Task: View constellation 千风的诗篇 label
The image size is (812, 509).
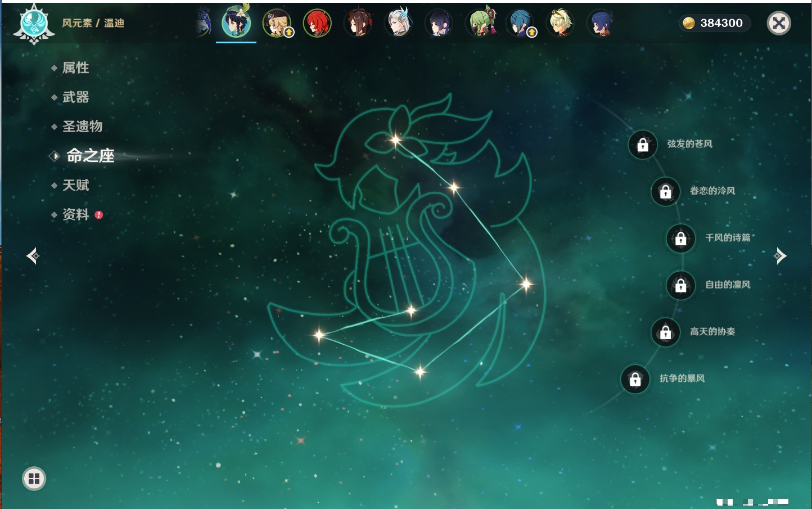Action: tap(728, 237)
